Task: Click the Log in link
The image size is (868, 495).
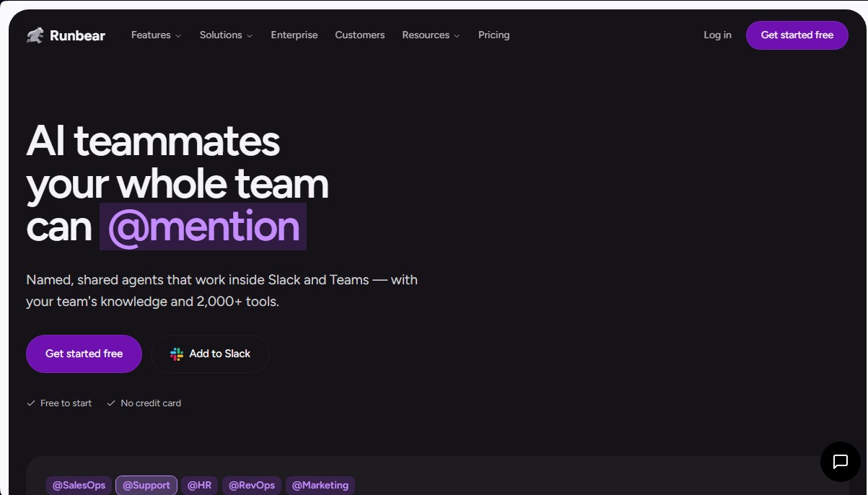Action: pos(717,35)
